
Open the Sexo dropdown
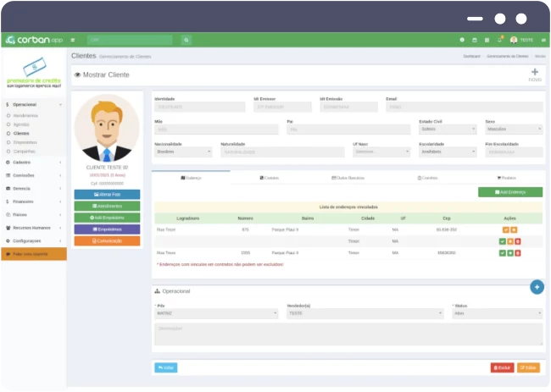[x=513, y=130]
